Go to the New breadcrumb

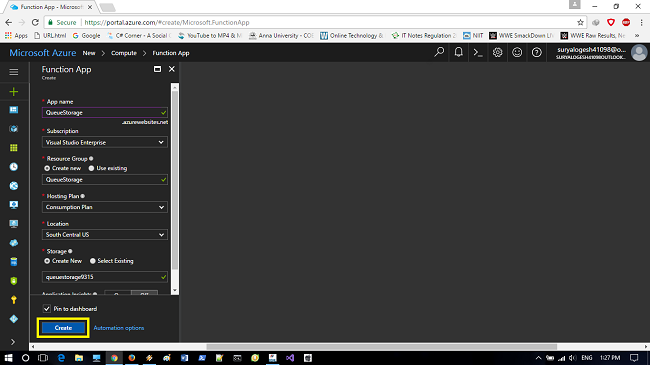(89, 53)
